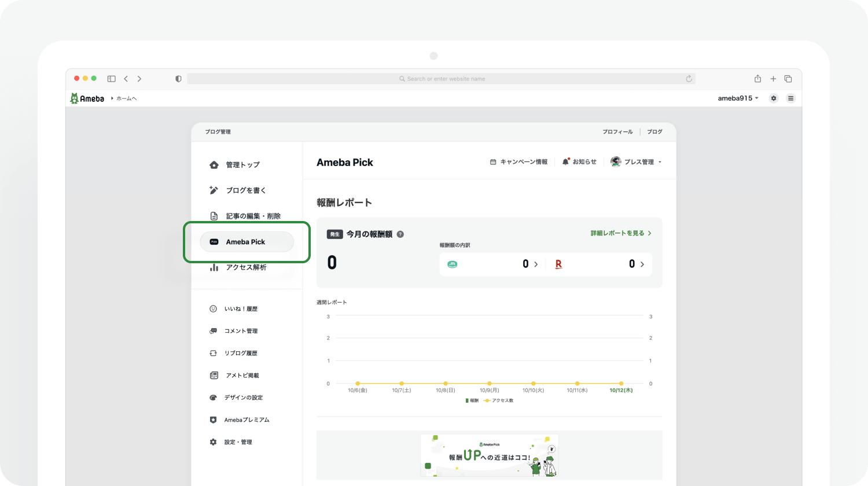Image resolution: width=868 pixels, height=486 pixels.
Task: Click the ブログを書く pencil icon
Action: coord(214,190)
